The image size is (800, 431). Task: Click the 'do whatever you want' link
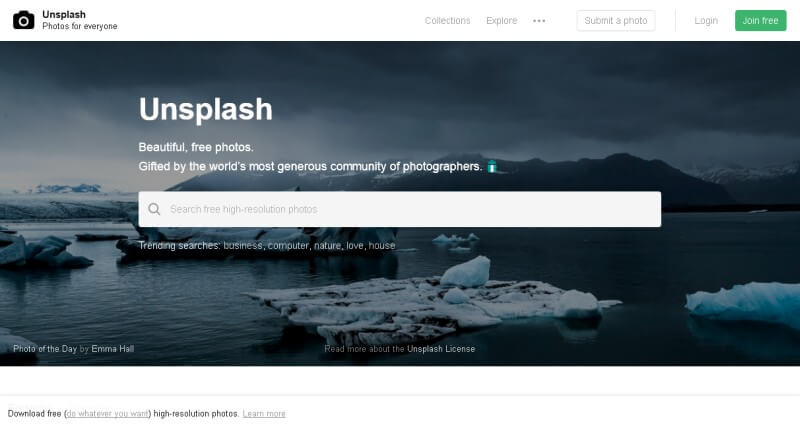(x=108, y=414)
